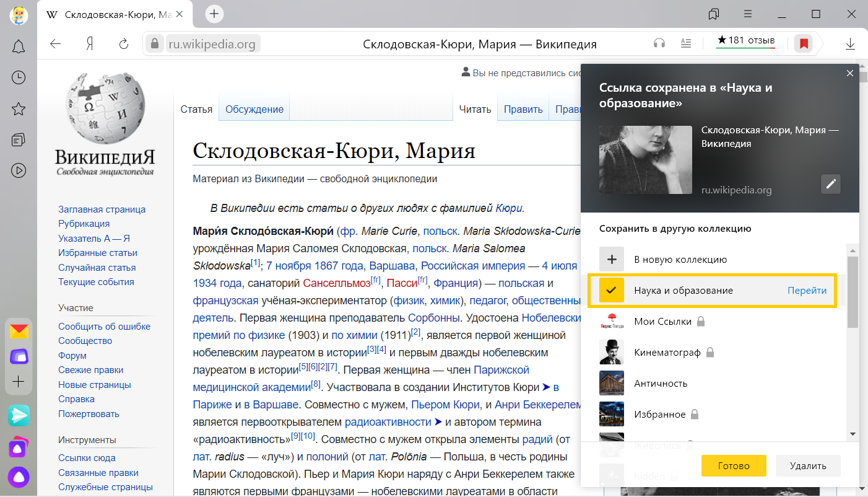The width and height of the screenshot is (868, 497).
Task: Go back with the arrow button
Action: (56, 44)
